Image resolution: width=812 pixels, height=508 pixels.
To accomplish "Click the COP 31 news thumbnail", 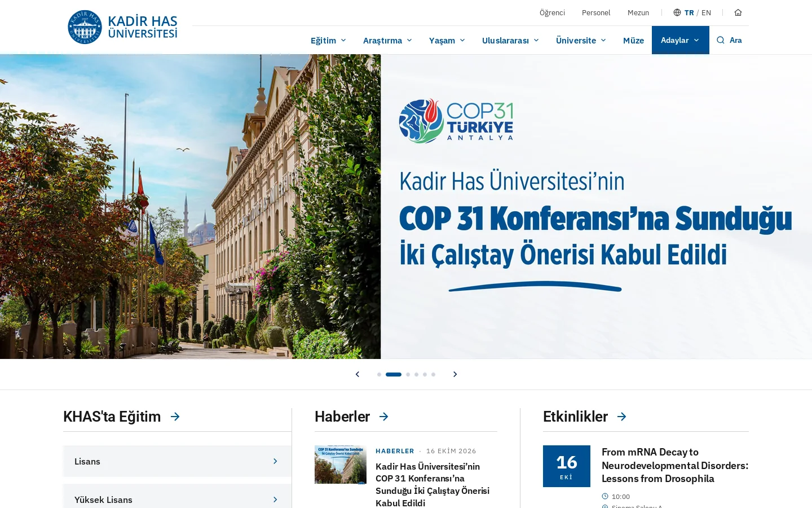I will [341, 465].
